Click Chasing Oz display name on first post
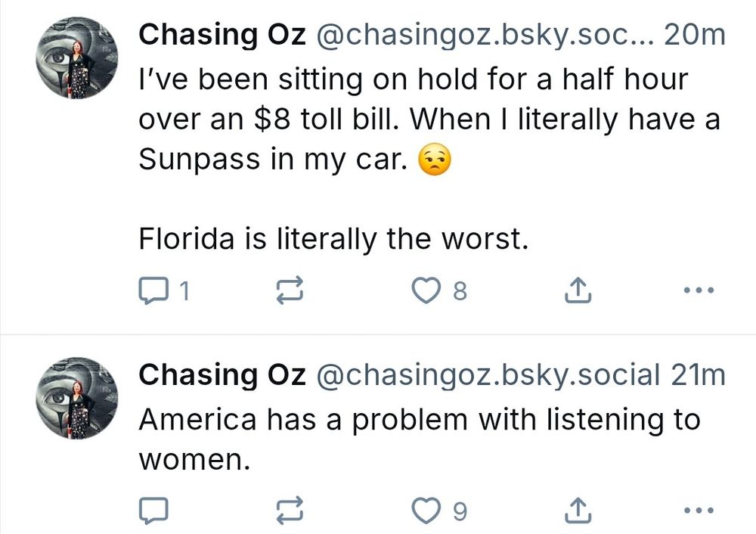The height and width of the screenshot is (534, 756). (223, 34)
